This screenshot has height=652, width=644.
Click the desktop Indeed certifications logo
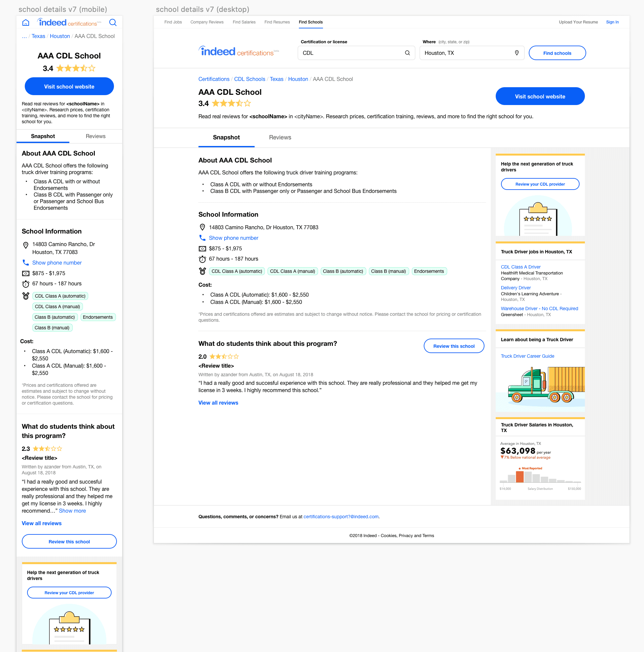tap(238, 51)
